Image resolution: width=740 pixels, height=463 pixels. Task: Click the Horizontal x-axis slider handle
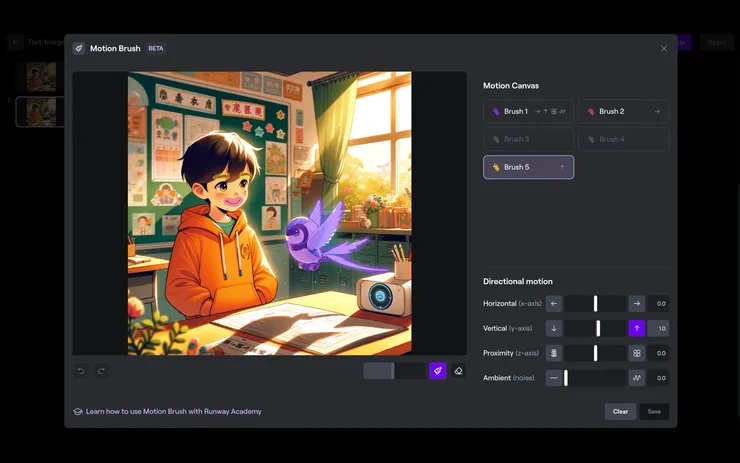(595, 303)
